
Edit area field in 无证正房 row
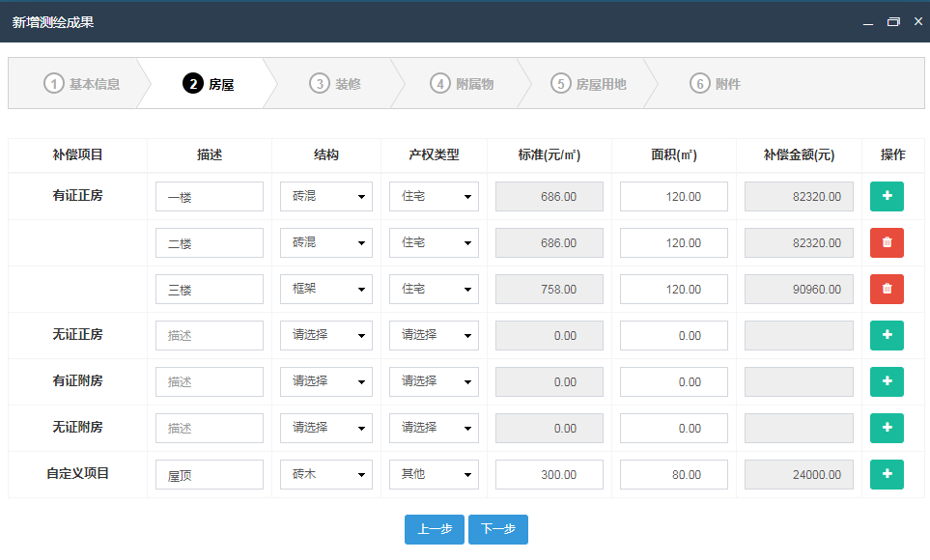[x=674, y=335]
